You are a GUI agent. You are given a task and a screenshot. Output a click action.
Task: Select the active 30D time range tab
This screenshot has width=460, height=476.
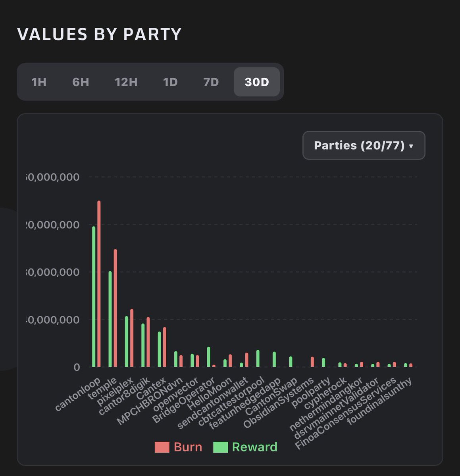click(x=257, y=82)
